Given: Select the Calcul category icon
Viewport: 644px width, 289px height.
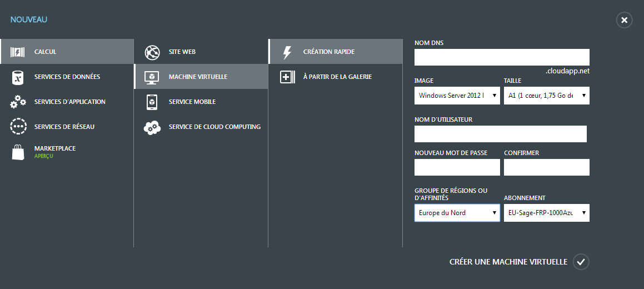Looking at the screenshot, I should click(17, 52).
